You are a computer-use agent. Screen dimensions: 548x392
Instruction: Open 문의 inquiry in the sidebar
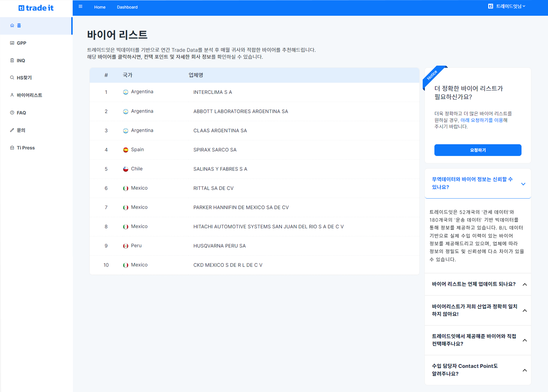tap(21, 130)
